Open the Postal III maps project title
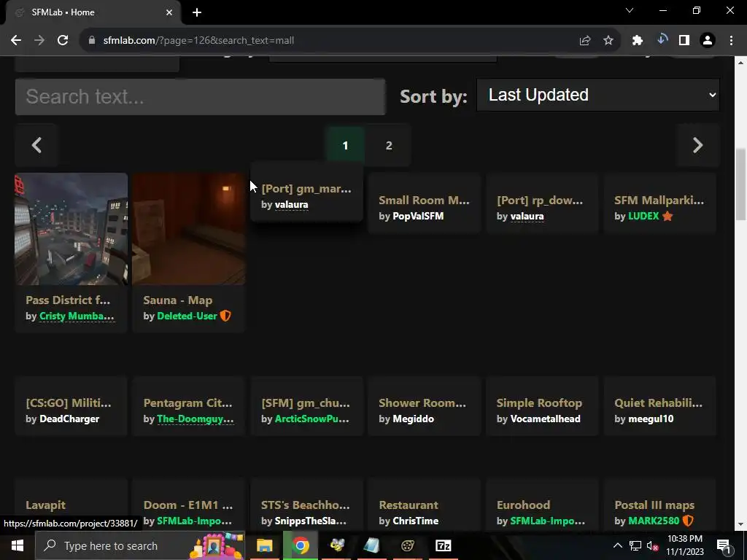Image resolution: width=747 pixels, height=560 pixels. pos(654,505)
